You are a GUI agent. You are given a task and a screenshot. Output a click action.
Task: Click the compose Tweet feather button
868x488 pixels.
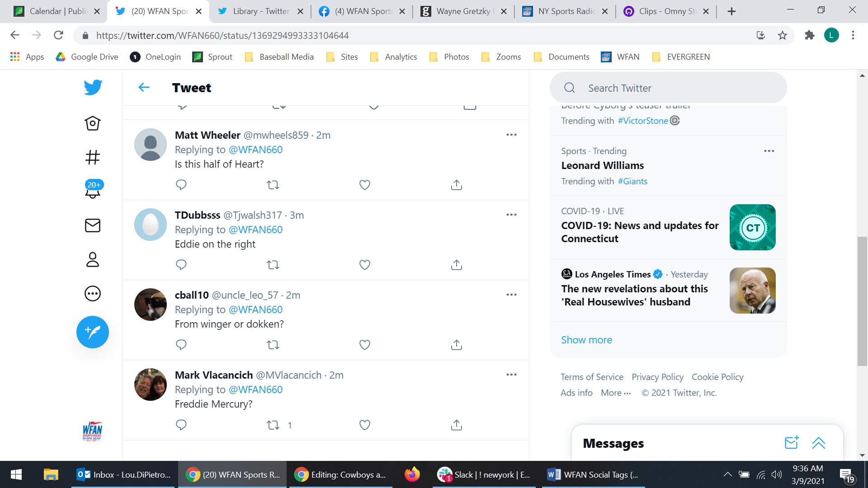tap(92, 332)
